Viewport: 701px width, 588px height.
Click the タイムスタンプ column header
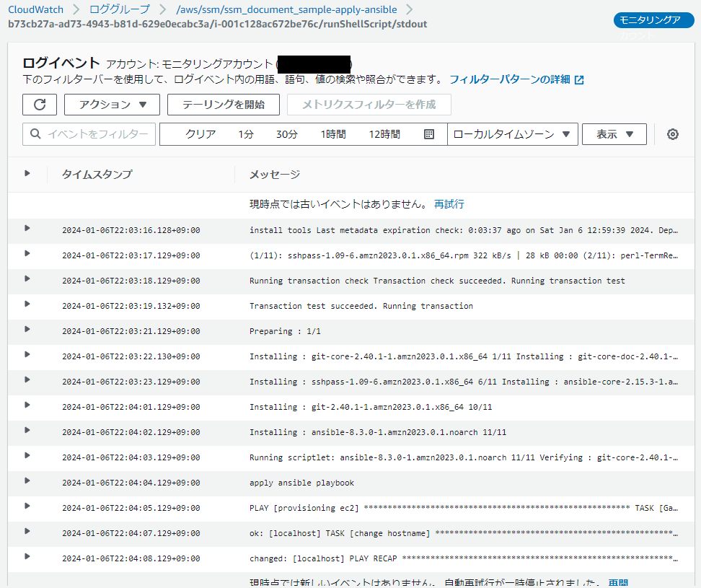tap(97, 175)
